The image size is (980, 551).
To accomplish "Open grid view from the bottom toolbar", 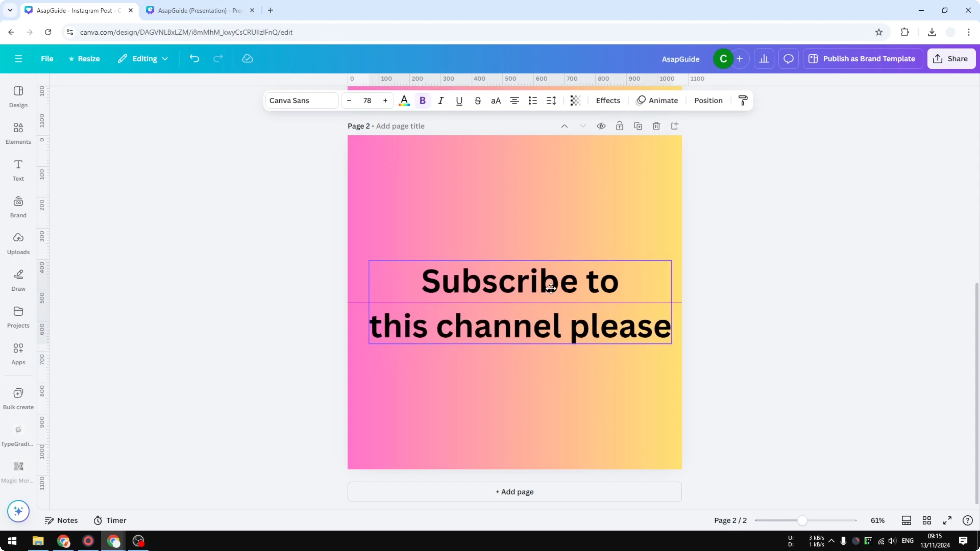I will click(926, 520).
